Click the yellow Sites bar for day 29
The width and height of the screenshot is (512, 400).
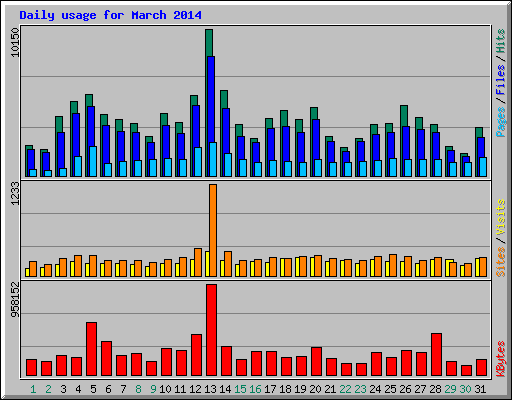pyautogui.click(x=449, y=268)
